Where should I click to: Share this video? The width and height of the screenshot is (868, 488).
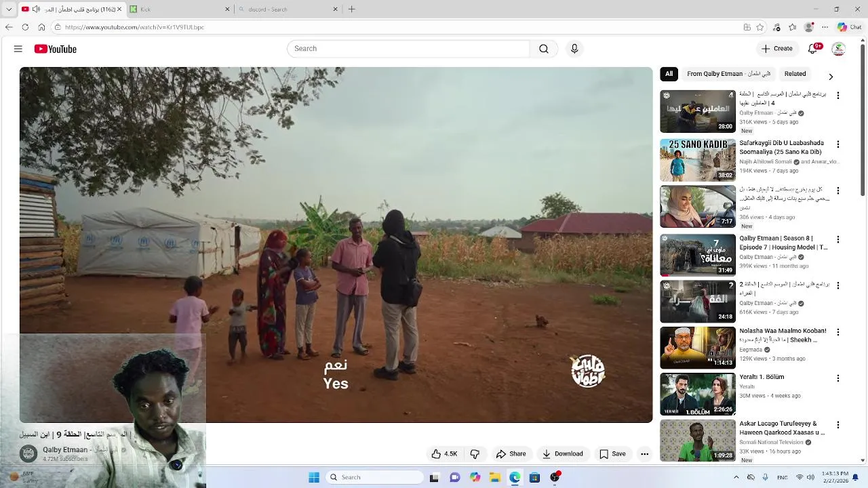tap(511, 454)
